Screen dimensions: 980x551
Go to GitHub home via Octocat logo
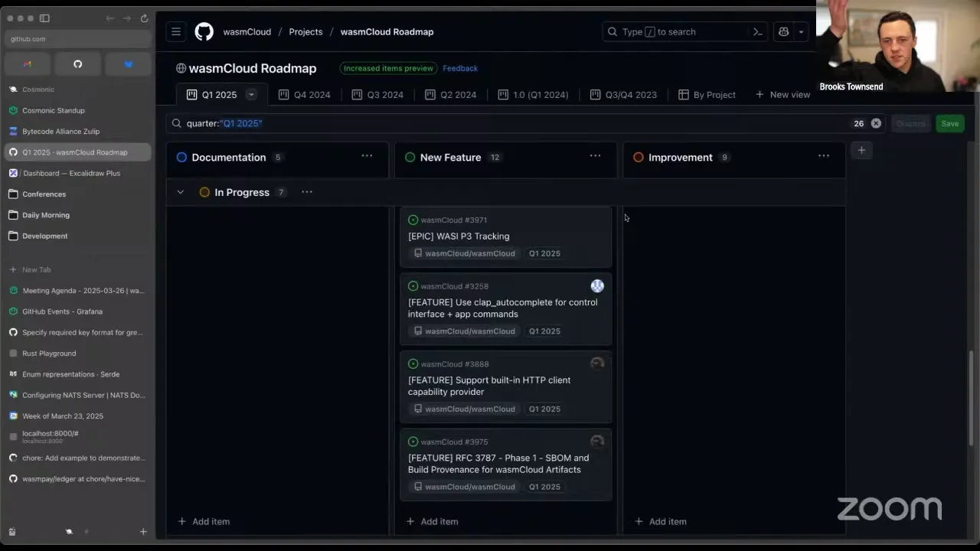click(204, 31)
